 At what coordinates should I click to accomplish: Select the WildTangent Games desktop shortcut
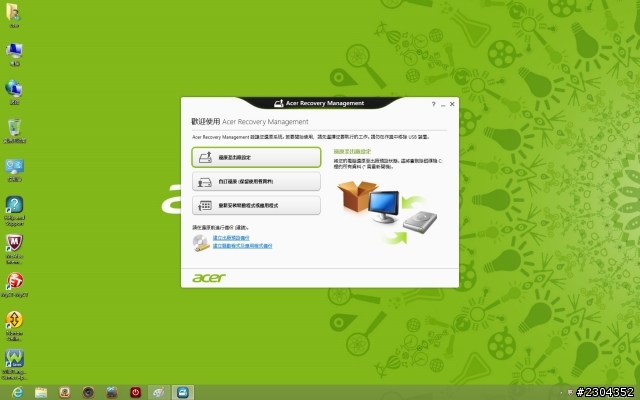14,364
